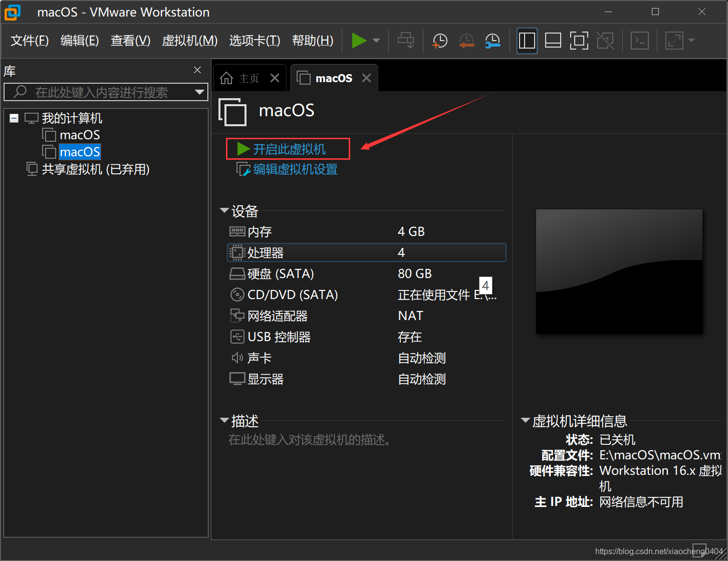This screenshot has width=728, height=561.
Task: Close the 库 library panel
Action: pos(197,70)
